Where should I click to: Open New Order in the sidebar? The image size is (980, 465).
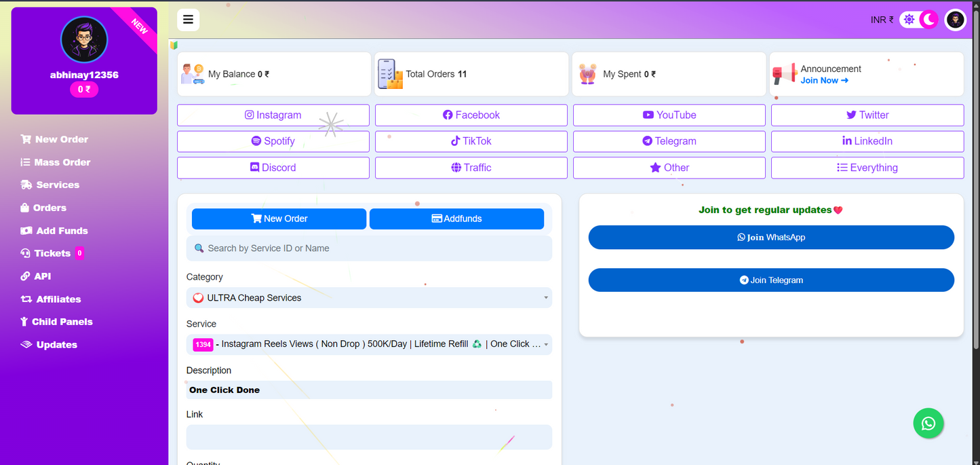point(54,139)
